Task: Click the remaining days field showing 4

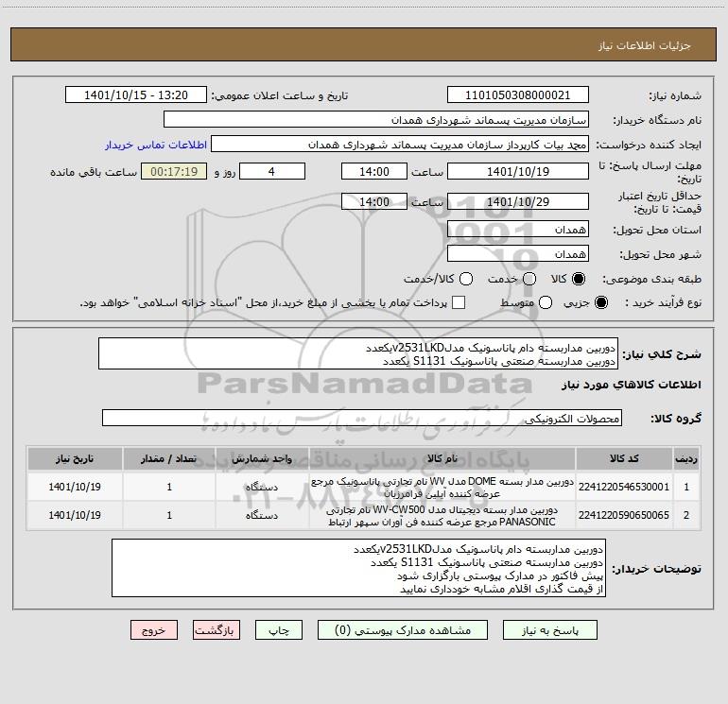Action: click(272, 171)
